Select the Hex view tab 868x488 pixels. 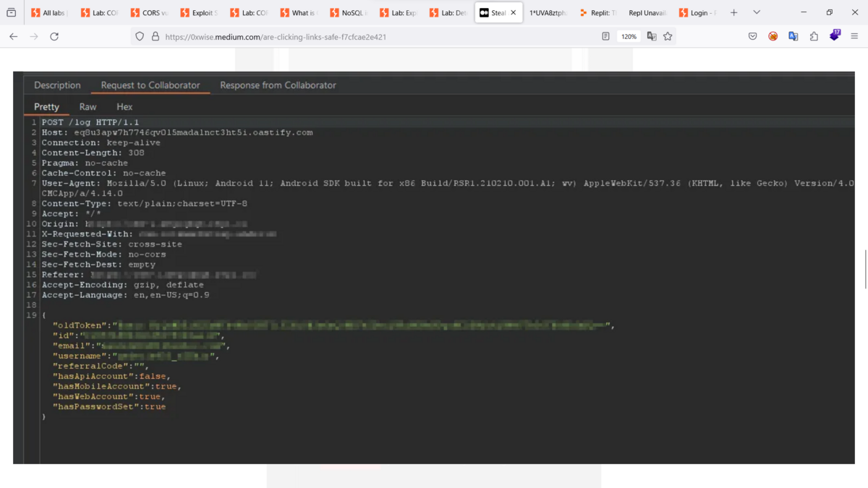tap(124, 107)
